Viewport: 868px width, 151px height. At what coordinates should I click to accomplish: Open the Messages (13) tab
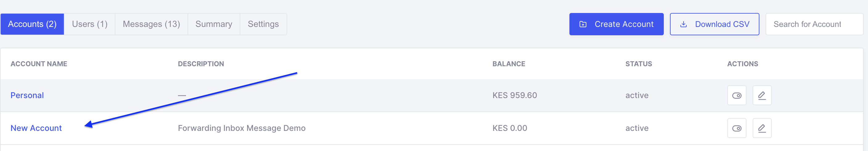pos(151,24)
